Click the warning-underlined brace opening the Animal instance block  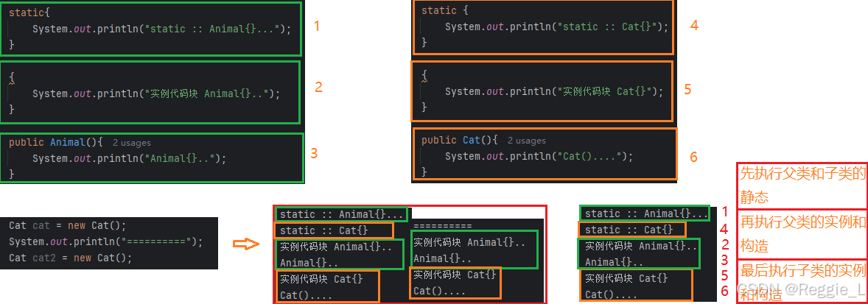pyautogui.click(x=12, y=79)
